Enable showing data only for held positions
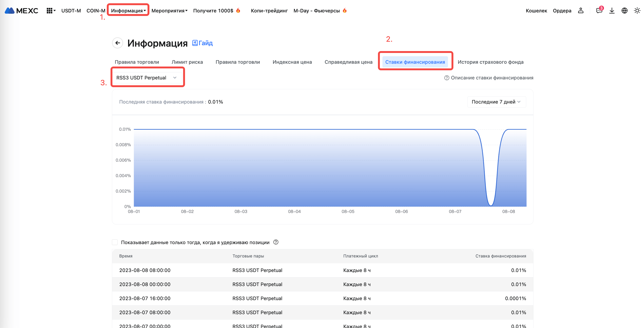 (x=115, y=242)
